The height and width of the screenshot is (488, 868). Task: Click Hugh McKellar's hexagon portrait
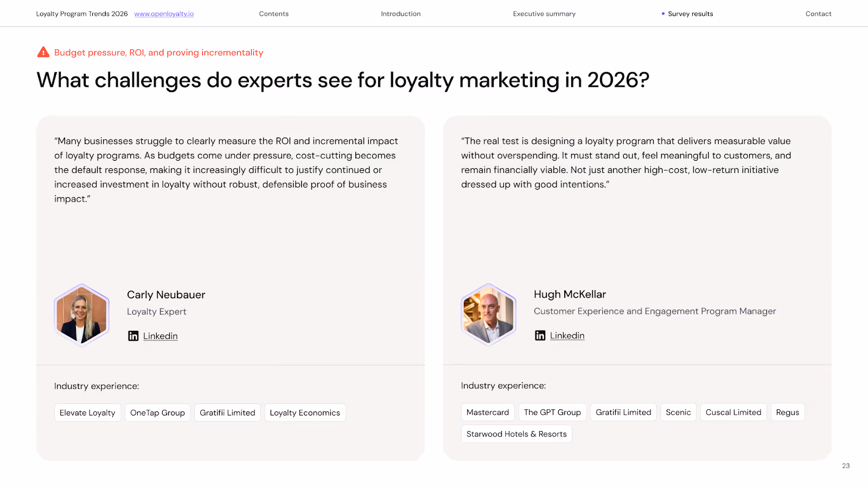489,314
